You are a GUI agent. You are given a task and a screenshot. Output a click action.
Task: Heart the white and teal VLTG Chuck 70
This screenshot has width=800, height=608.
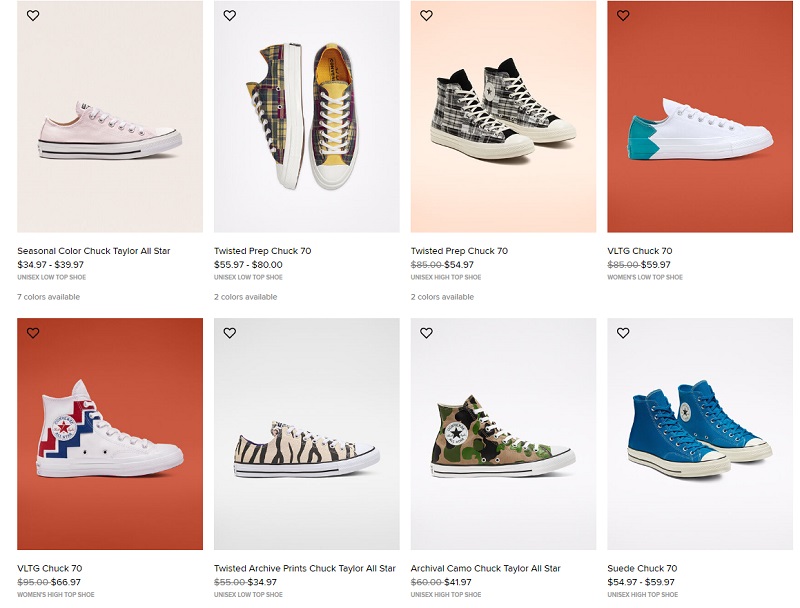point(623,16)
